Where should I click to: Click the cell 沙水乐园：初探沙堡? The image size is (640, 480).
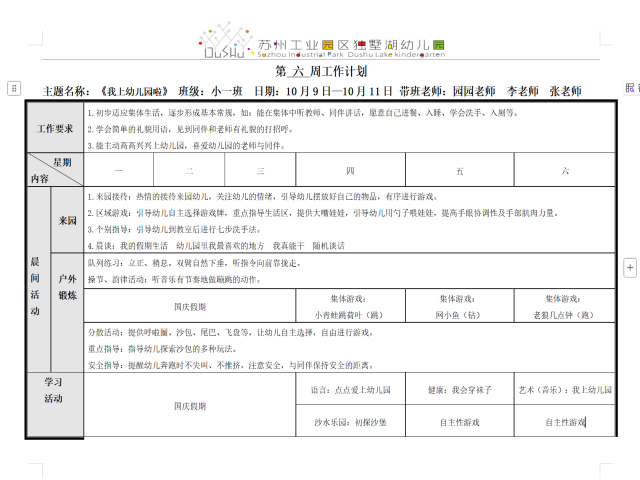(350, 422)
